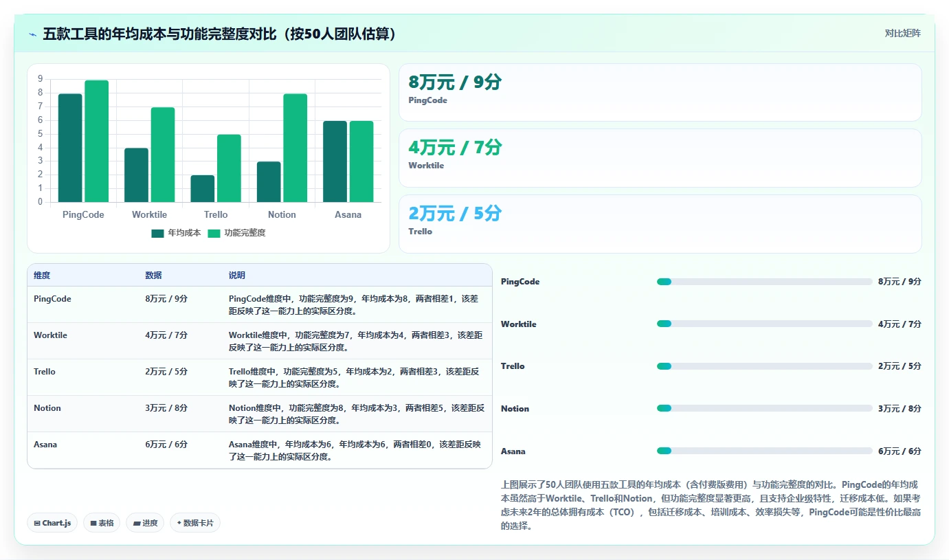Click the lightning icon beside the title

(x=33, y=34)
